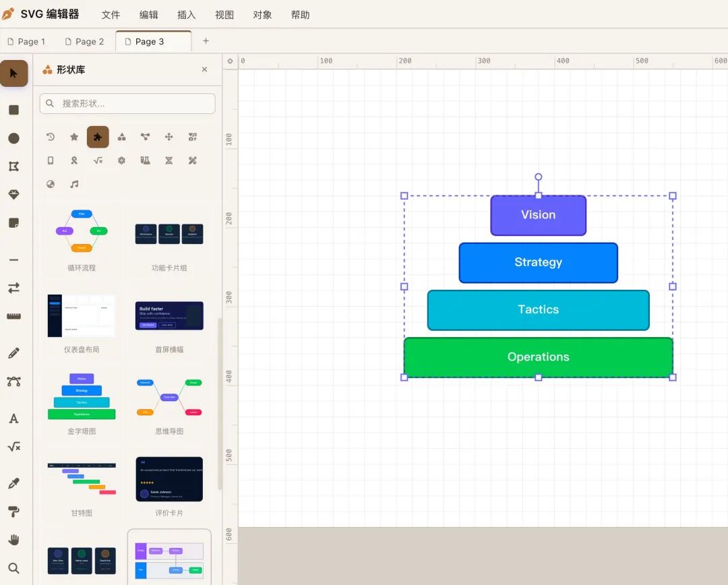Insert the 思维导图 mind map template
Viewport: 728px width, 585px height.
click(x=169, y=402)
